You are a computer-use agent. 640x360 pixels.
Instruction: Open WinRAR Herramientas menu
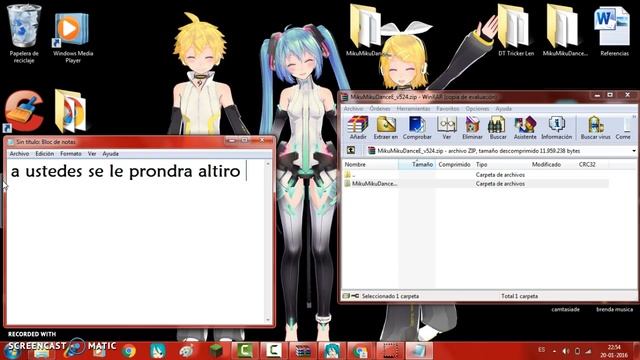point(413,109)
